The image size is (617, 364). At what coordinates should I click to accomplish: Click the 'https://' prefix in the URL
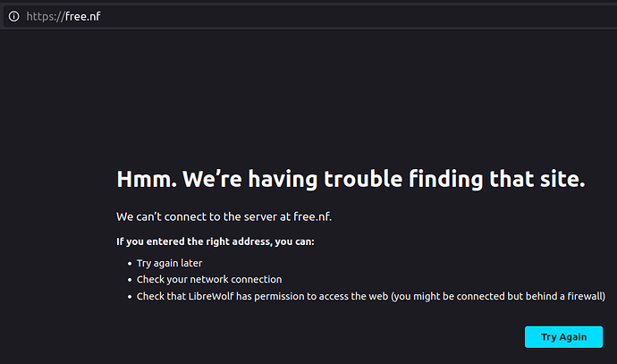(x=46, y=16)
